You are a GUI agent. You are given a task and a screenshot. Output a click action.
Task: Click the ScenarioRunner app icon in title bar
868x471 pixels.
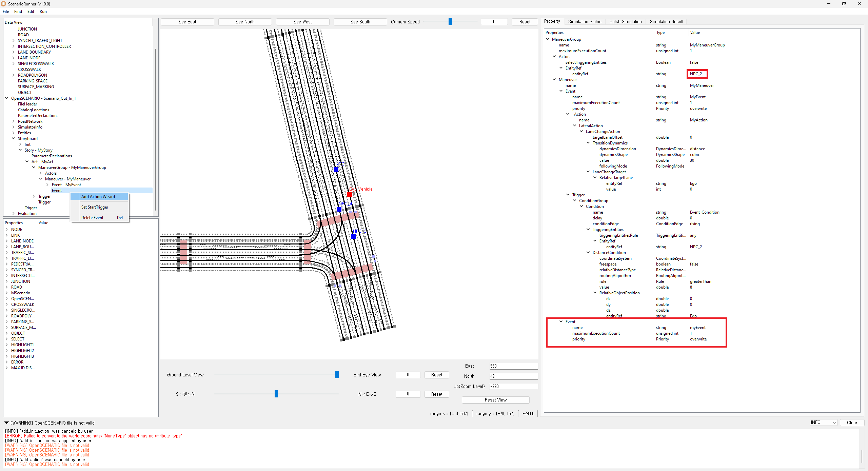(x=4, y=4)
